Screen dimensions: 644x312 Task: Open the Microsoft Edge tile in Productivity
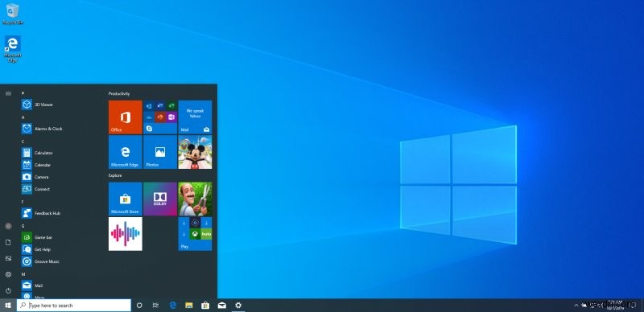[126, 152]
